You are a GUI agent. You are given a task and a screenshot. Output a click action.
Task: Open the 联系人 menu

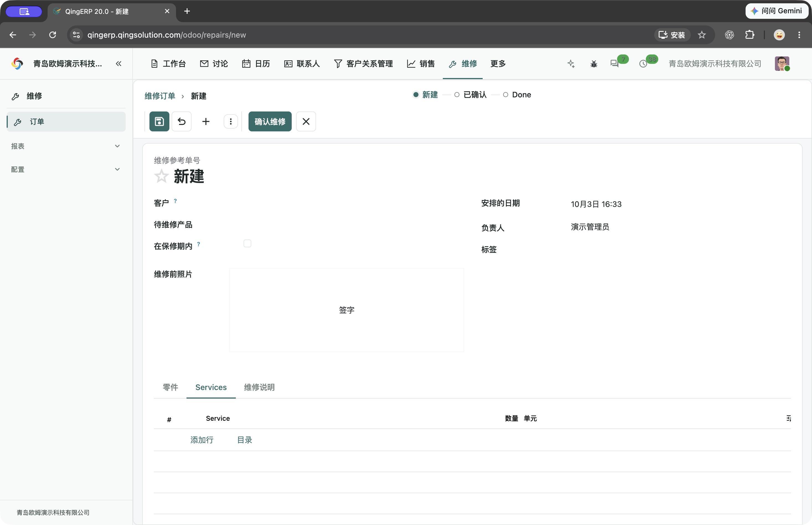pos(302,64)
